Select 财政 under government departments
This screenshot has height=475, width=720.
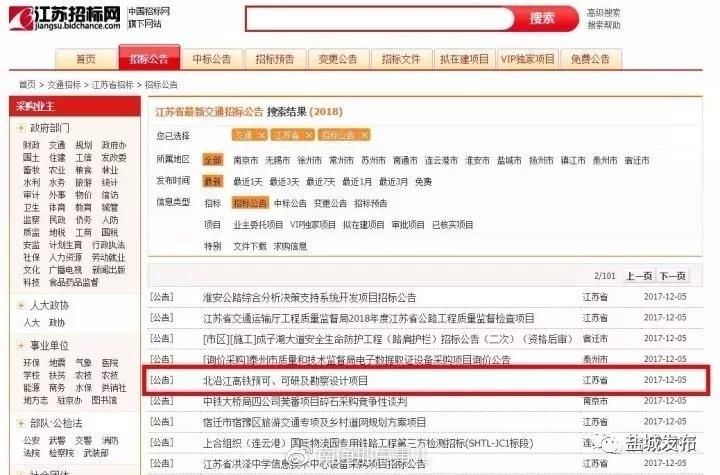point(31,145)
